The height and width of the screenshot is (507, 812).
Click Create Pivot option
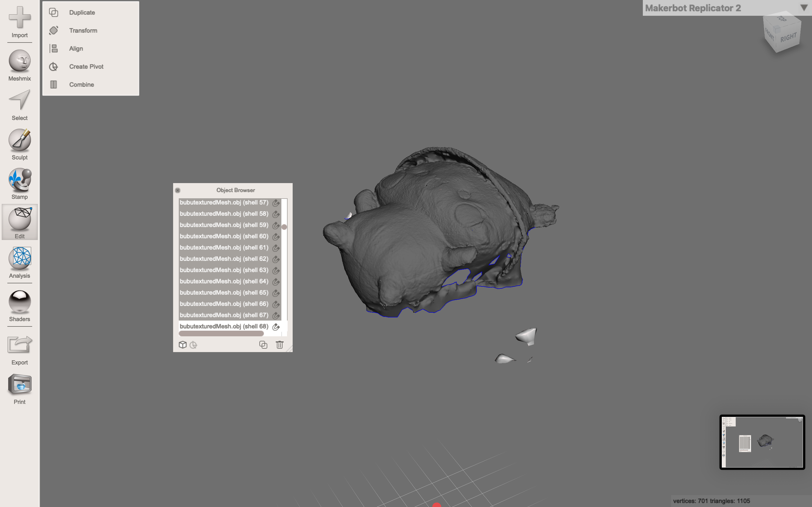pyautogui.click(x=86, y=66)
